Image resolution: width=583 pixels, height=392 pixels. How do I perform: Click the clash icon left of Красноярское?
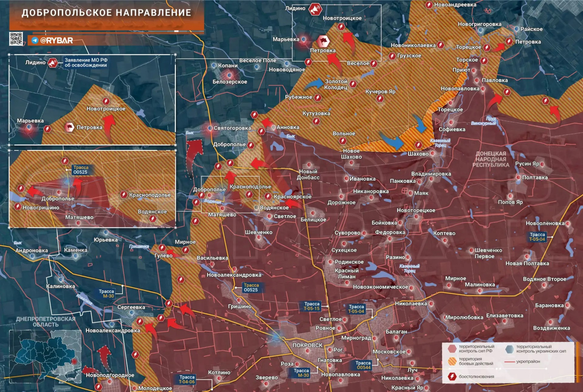[x=268, y=196]
